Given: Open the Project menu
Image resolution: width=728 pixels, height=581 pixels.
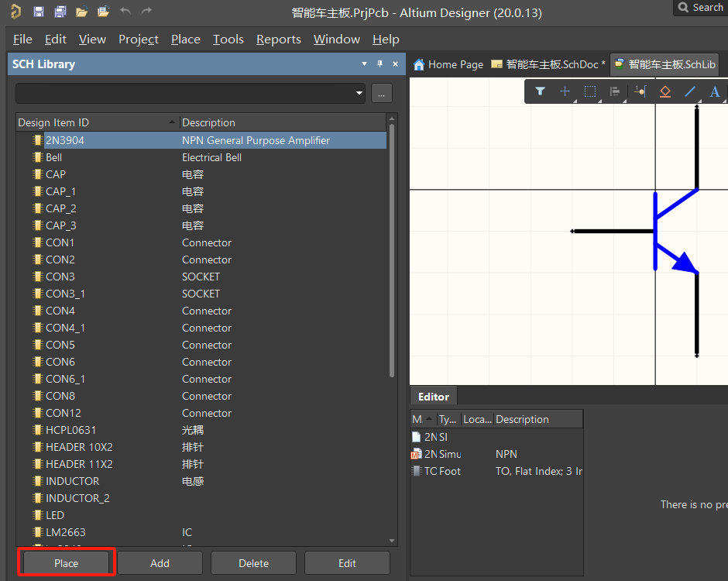Looking at the screenshot, I should click(x=139, y=40).
